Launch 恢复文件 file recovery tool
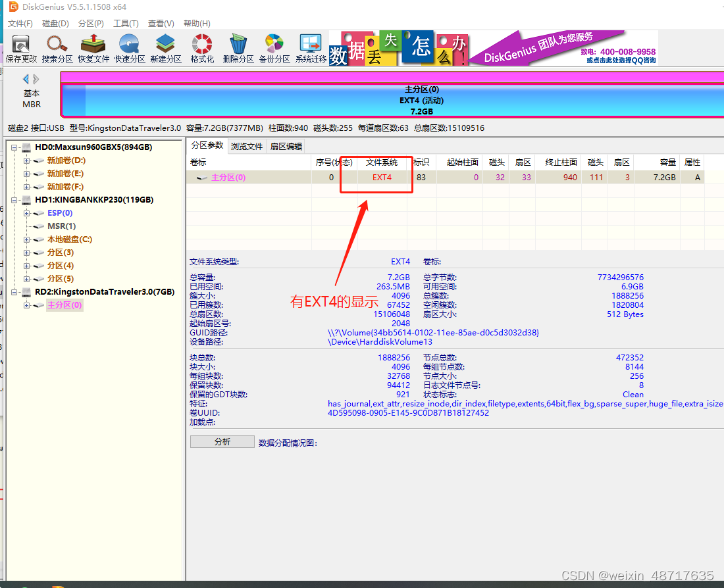 point(93,48)
